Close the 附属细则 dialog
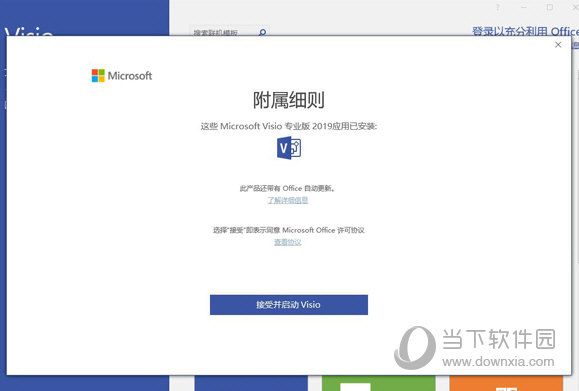The width and height of the screenshot is (579, 391). (x=558, y=45)
